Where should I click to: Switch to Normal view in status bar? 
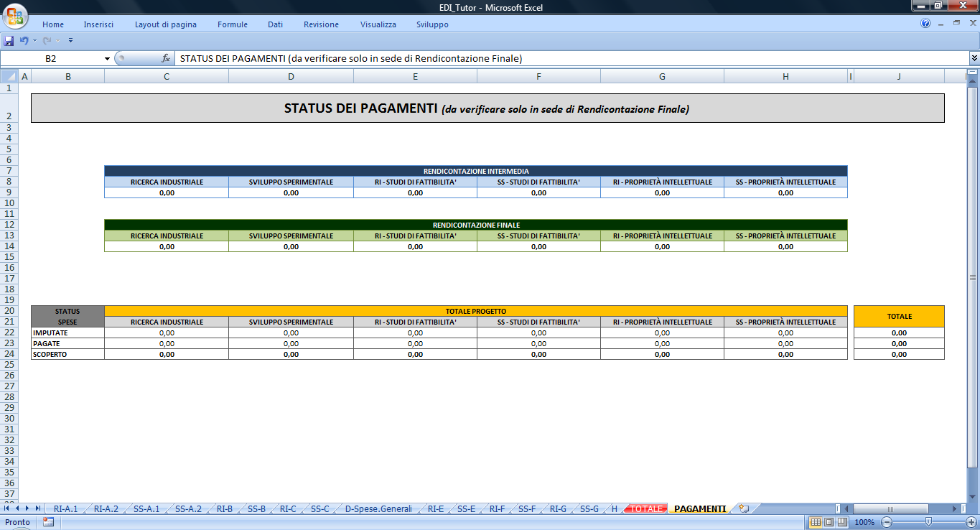pyautogui.click(x=816, y=522)
